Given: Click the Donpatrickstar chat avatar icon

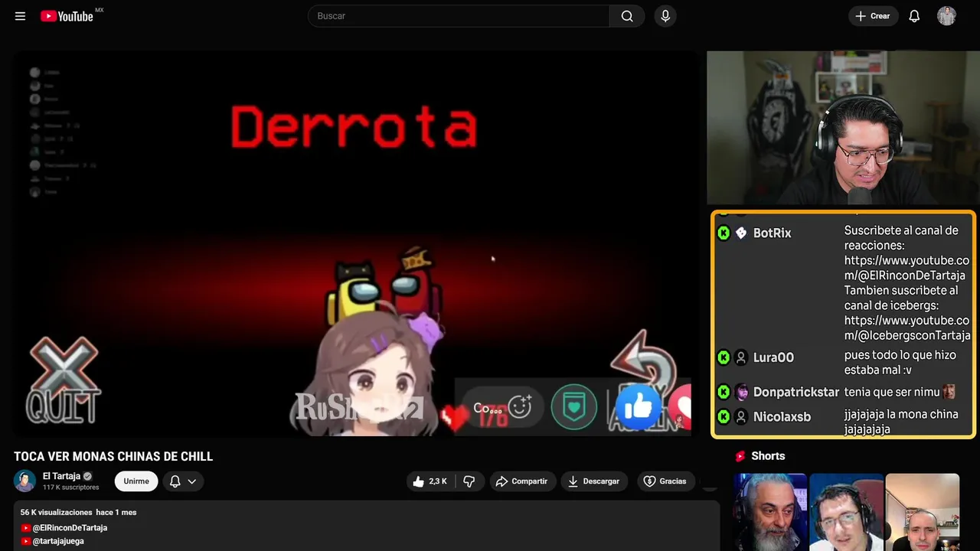Looking at the screenshot, I should point(741,393).
